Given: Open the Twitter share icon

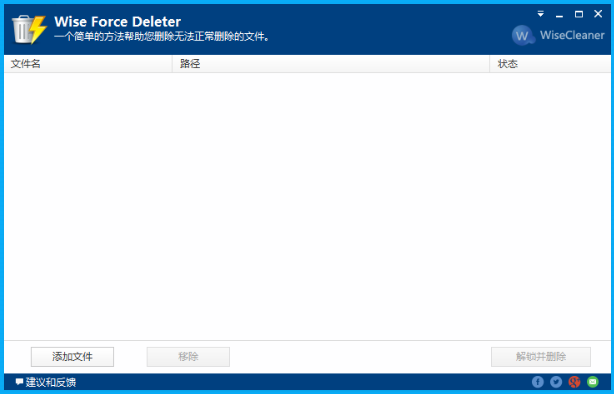Looking at the screenshot, I should (x=556, y=381).
